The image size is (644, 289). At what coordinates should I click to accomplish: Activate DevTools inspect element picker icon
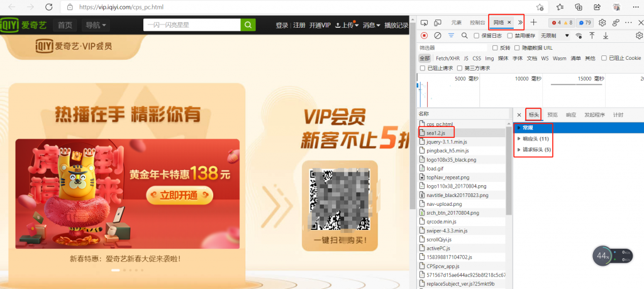(425, 23)
